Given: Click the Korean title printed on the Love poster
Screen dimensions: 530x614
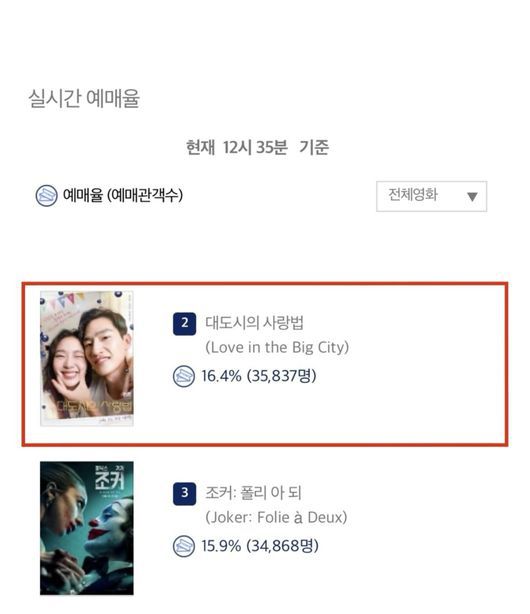Looking at the screenshot, I should click(x=94, y=407).
